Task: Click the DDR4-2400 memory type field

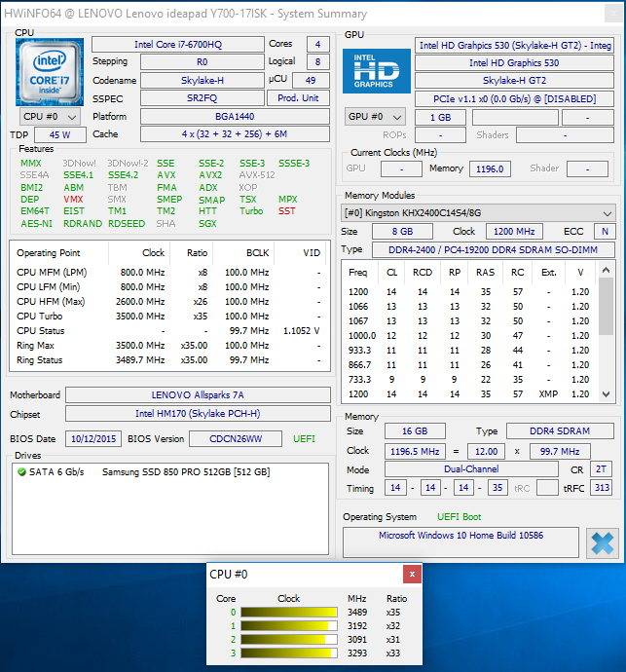Action: pos(494,250)
